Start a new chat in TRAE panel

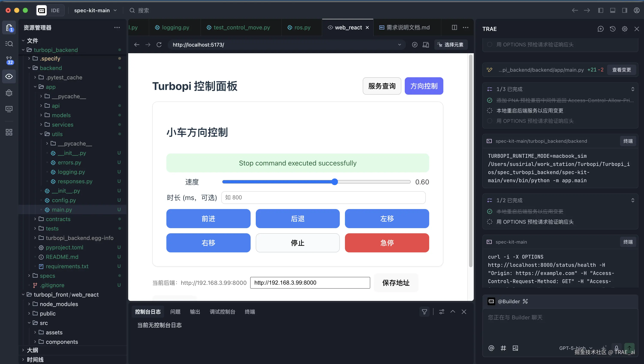click(x=600, y=29)
